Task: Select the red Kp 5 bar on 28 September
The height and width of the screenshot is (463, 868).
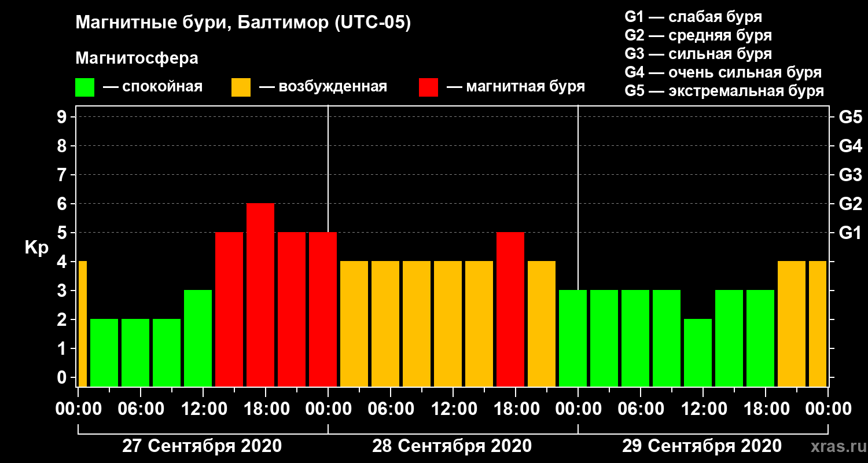Action: coord(510,309)
